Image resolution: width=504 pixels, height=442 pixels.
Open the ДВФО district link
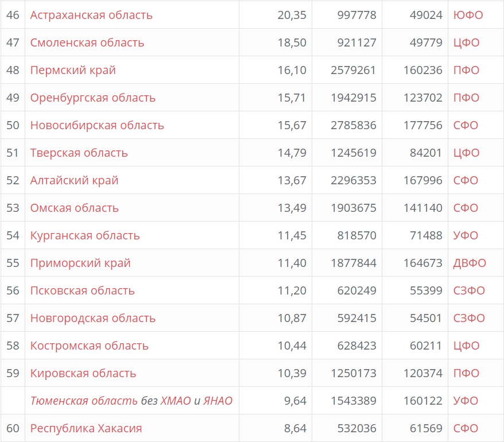[470, 263]
